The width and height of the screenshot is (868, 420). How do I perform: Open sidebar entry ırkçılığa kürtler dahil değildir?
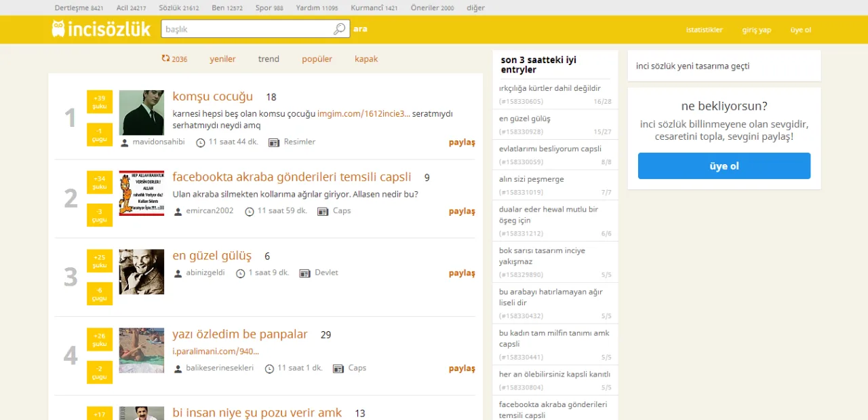[x=550, y=88]
